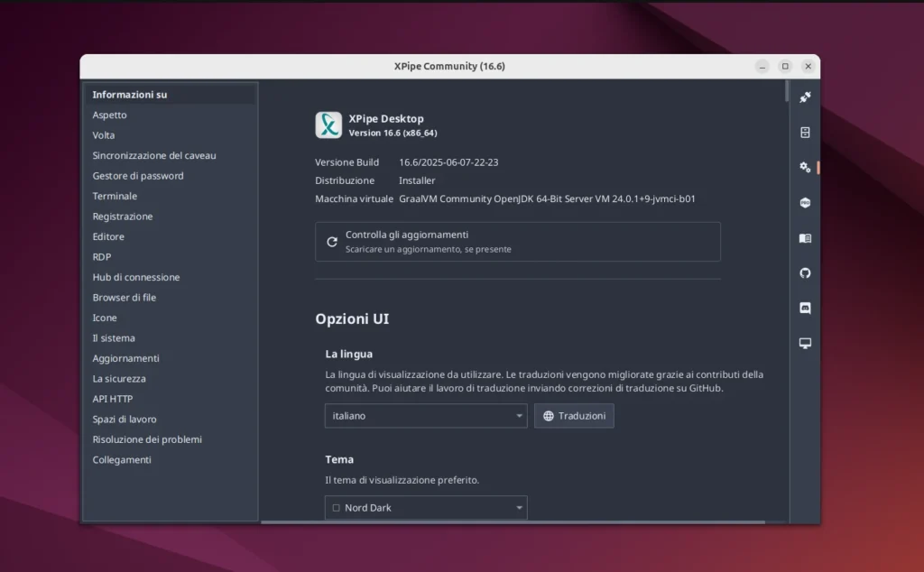
Task: Open the GitHub icon in sidebar
Action: pyautogui.click(x=805, y=273)
